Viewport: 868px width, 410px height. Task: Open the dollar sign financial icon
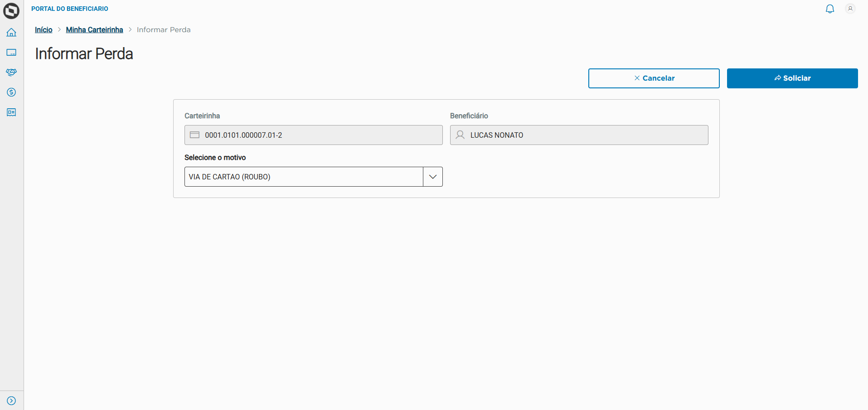[11, 92]
